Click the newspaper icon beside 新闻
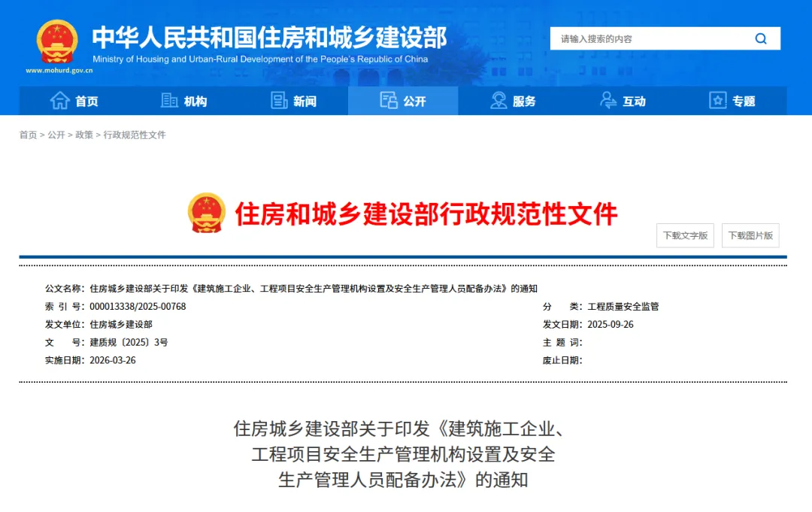Image resolution: width=812 pixels, height=512 pixels. [279, 101]
